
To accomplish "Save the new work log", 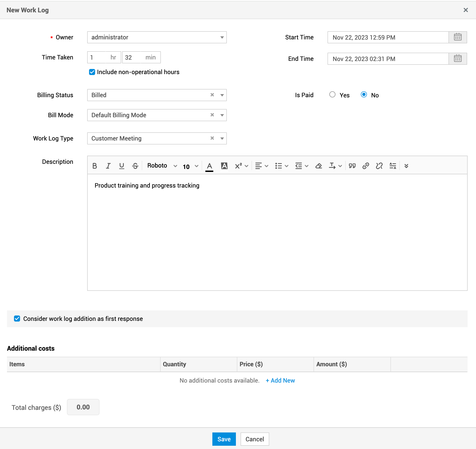I will (224, 439).
